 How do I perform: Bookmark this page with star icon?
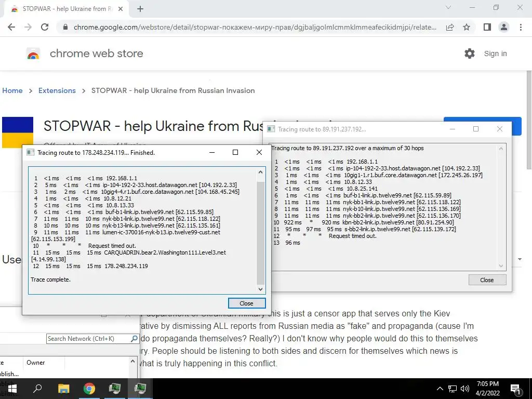click(x=467, y=27)
